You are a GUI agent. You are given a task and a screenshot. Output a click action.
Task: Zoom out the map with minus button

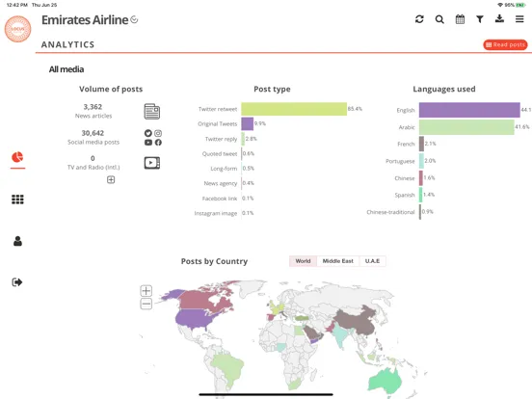[x=146, y=304]
